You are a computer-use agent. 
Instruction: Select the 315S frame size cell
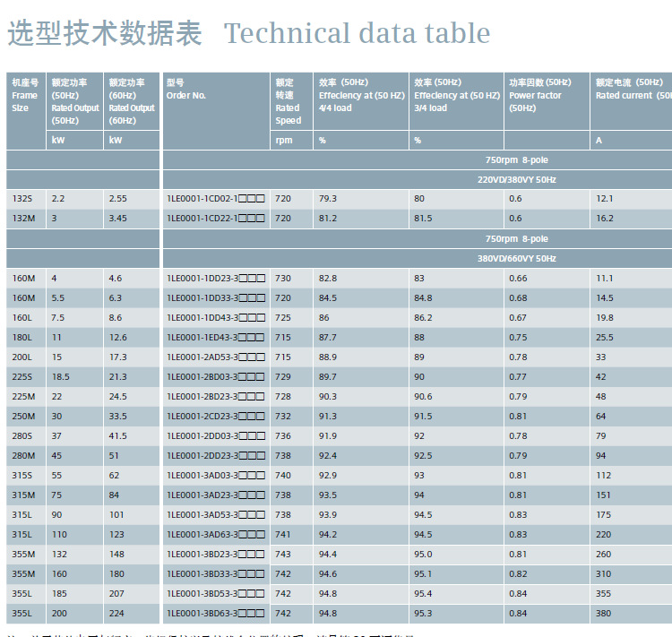tap(26, 476)
